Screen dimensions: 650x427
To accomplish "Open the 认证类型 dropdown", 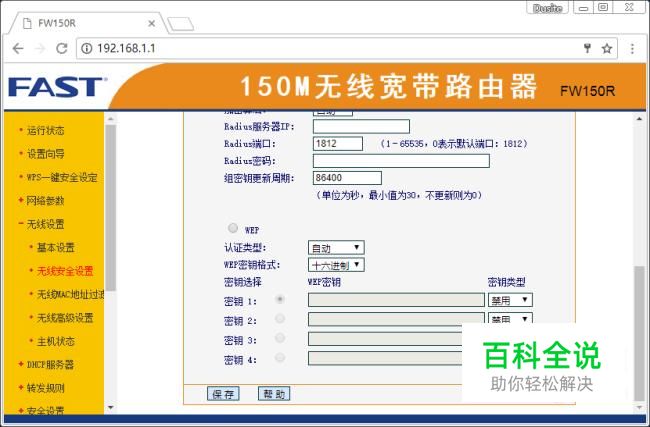I will click(x=336, y=247).
